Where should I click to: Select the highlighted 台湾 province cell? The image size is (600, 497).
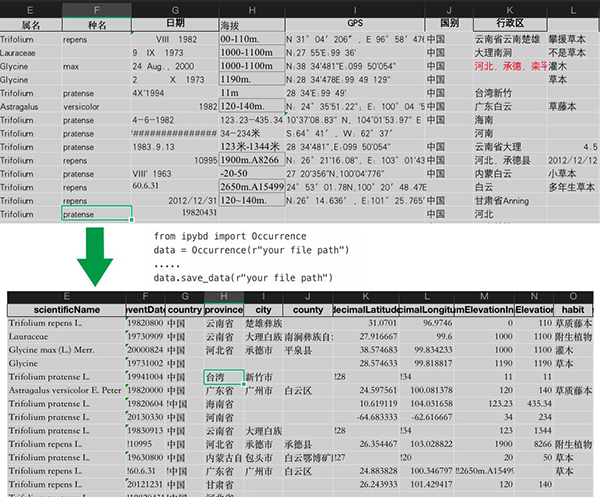[x=216, y=375]
